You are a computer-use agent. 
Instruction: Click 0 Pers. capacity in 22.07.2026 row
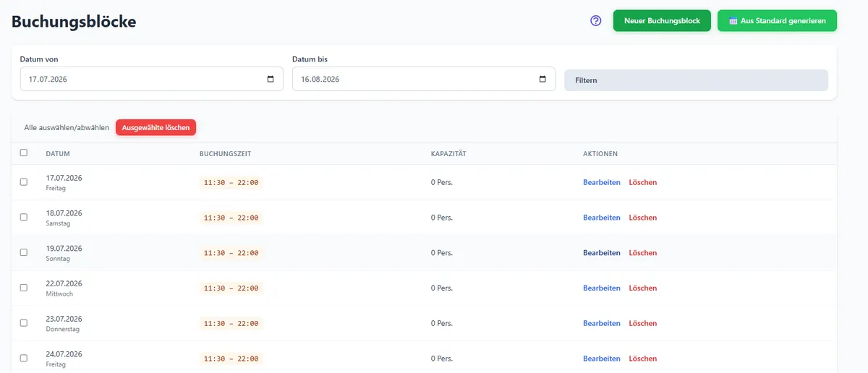pyautogui.click(x=442, y=288)
